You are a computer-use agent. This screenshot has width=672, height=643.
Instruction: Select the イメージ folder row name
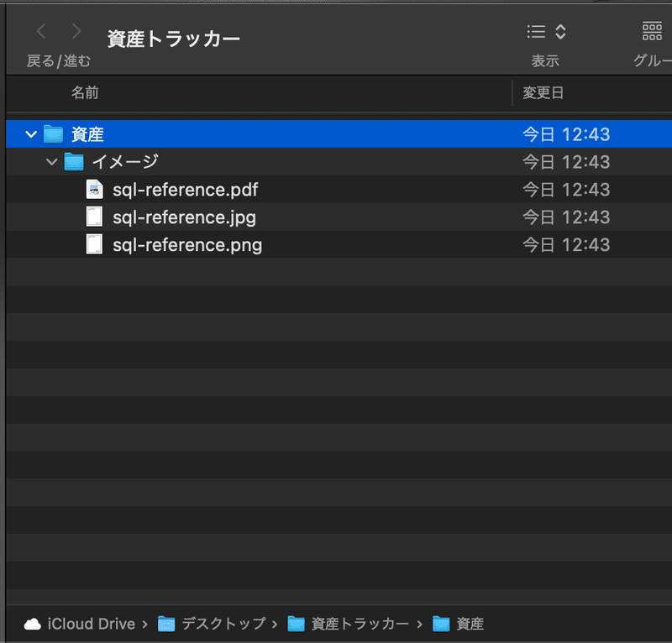[125, 162]
